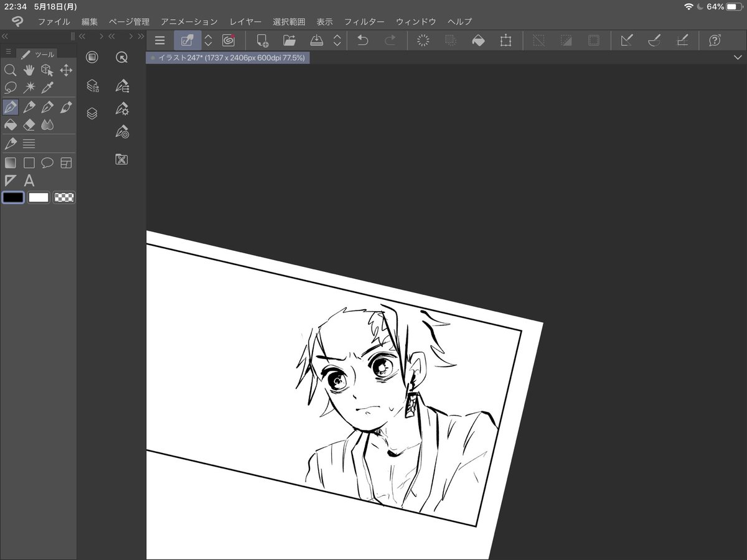Toggle Snap to Special Ruler

654,40
